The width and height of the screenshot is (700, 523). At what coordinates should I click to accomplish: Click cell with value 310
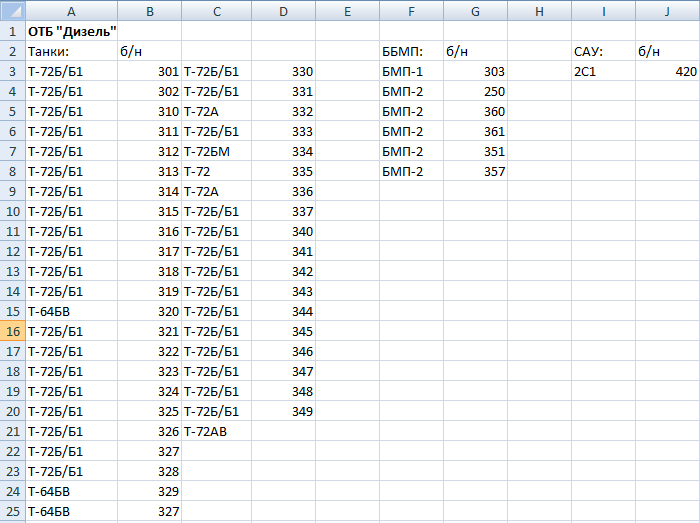click(150, 111)
